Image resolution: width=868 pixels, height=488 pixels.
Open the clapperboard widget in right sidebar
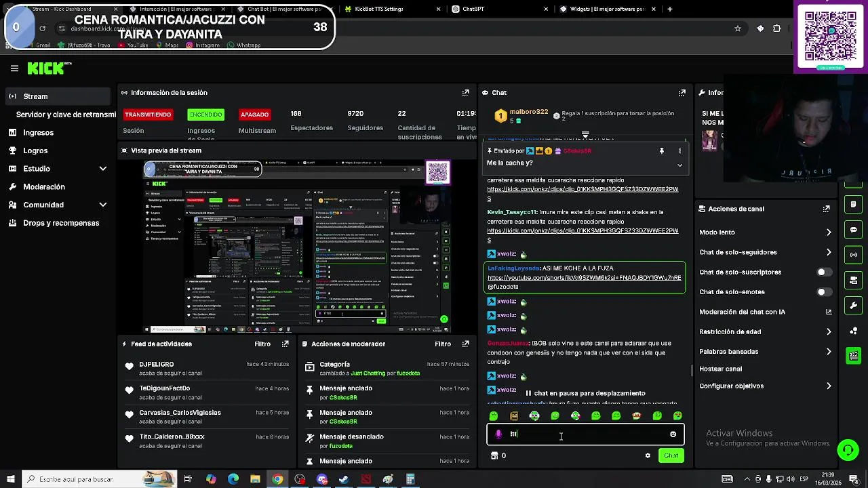coord(853,355)
